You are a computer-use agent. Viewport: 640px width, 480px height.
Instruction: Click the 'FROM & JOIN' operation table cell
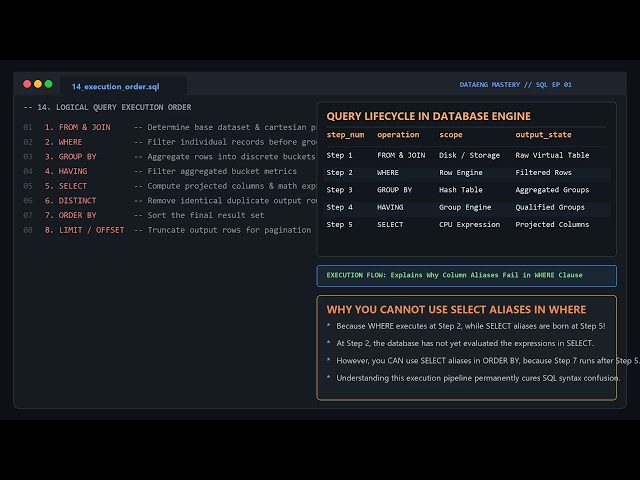(401, 155)
